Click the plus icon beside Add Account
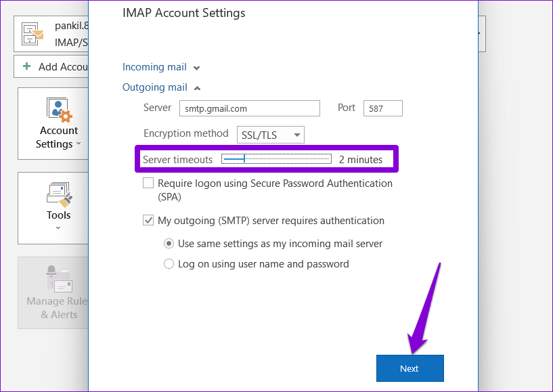This screenshot has height=392, width=553. 27,66
